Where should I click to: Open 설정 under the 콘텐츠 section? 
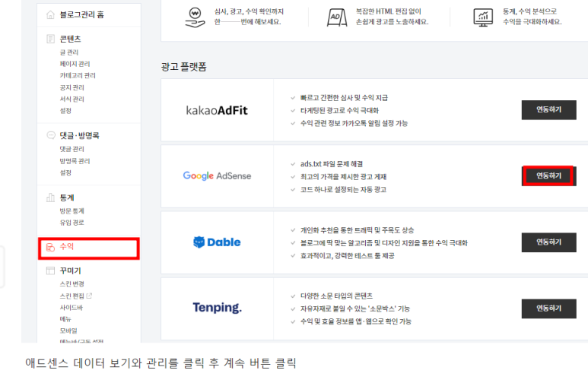(65, 110)
